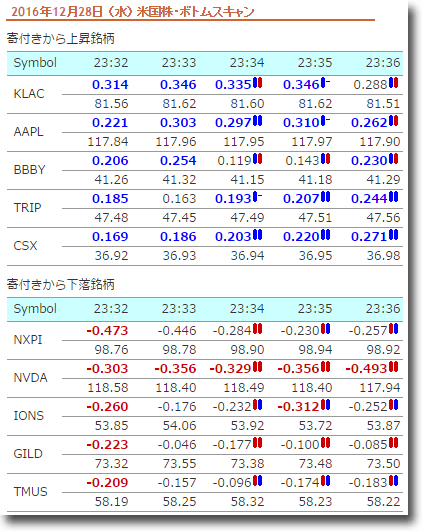Click KLAC's 0.314 value
The image size is (425, 532).
[110, 84]
